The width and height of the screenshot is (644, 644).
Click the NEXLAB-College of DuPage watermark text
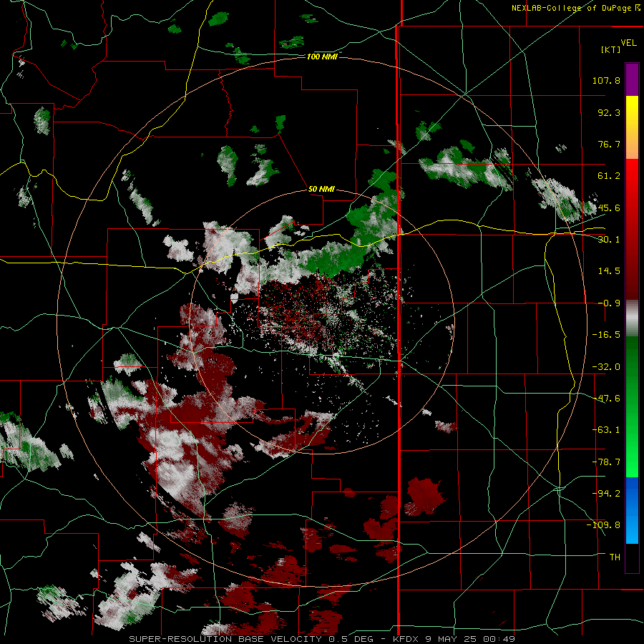coord(575,8)
